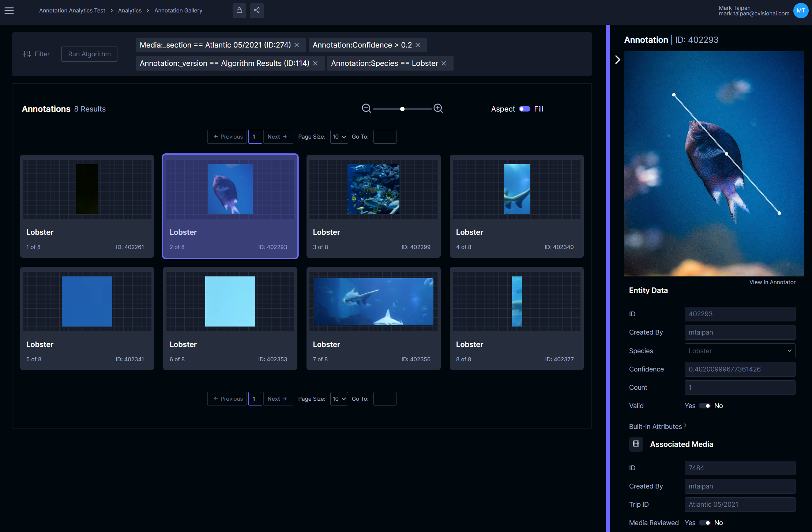Viewport: 812px width, 532px height.
Task: Toggle the Aspect/Fill switch
Action: (x=525, y=109)
